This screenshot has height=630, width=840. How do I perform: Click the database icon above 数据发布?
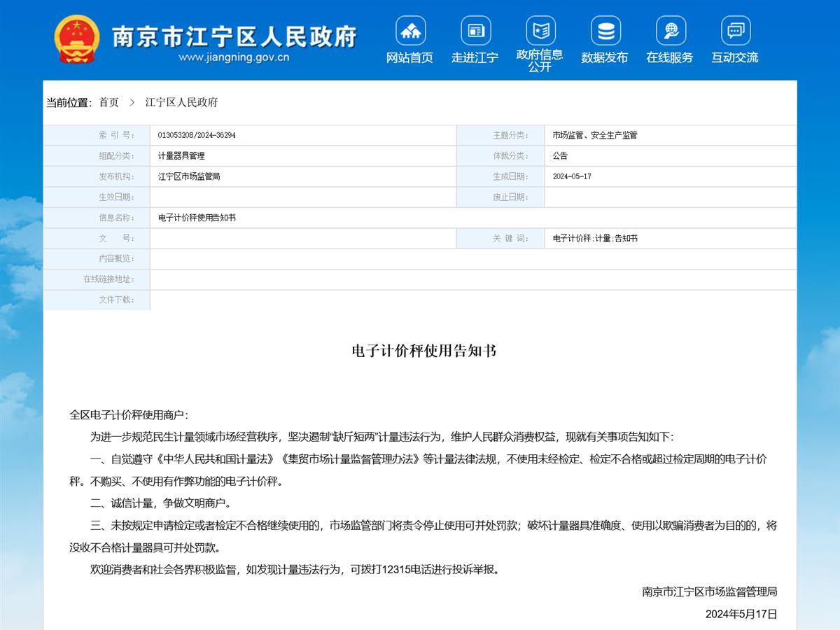[x=605, y=31]
